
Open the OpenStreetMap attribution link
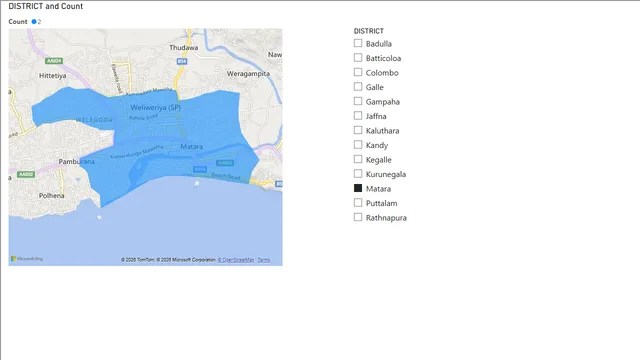pyautogui.click(x=236, y=260)
